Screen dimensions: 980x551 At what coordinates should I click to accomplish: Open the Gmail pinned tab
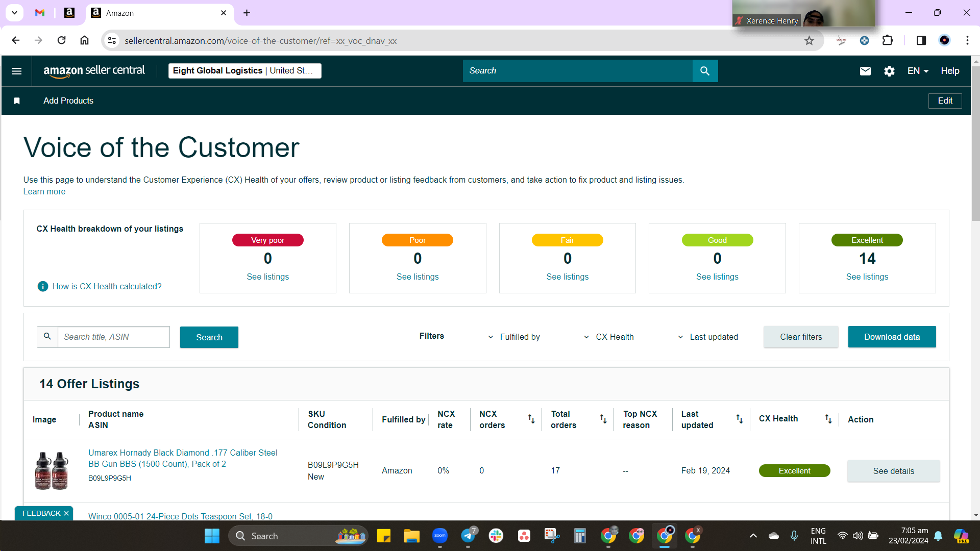click(x=40, y=13)
